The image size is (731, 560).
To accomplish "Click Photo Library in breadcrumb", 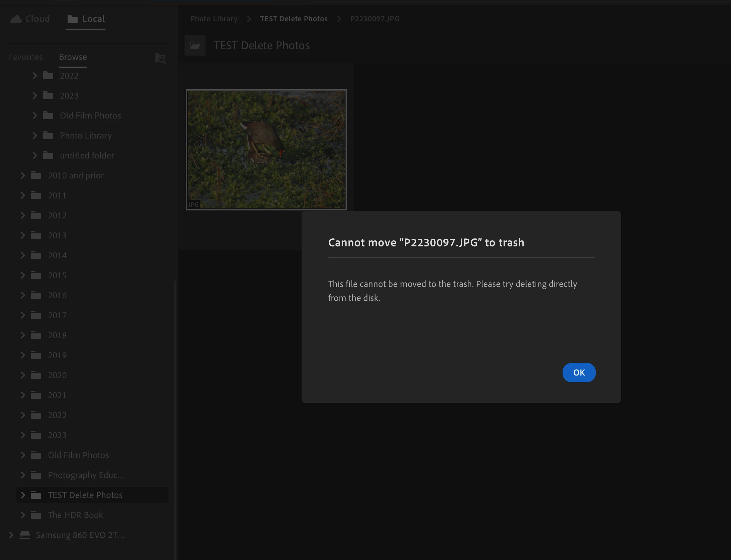I will [x=214, y=19].
